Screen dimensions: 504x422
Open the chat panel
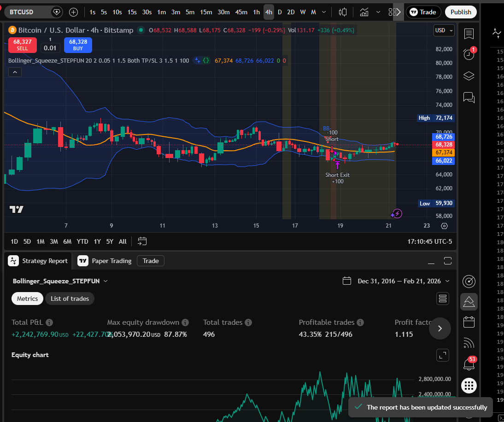469,98
